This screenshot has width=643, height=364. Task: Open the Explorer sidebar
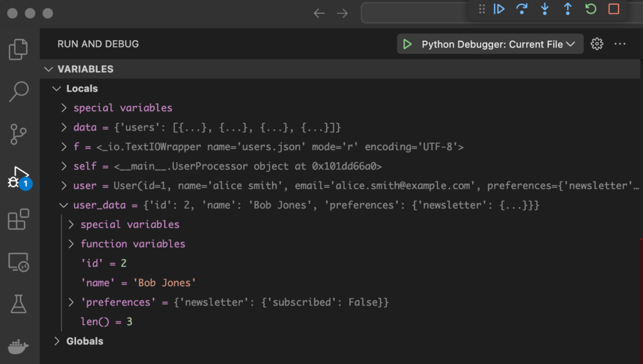tap(18, 49)
